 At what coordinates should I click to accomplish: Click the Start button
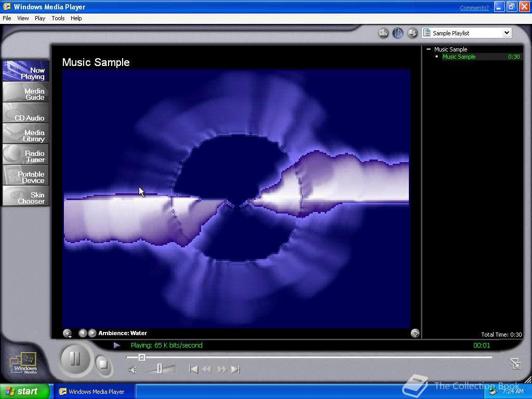25,391
